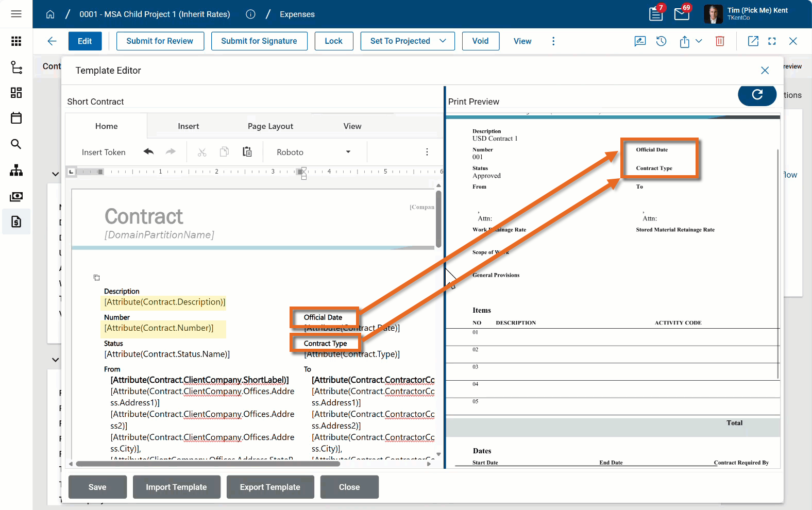The height and width of the screenshot is (510, 812).
Task: Open the history clock icon
Action: (x=662, y=41)
